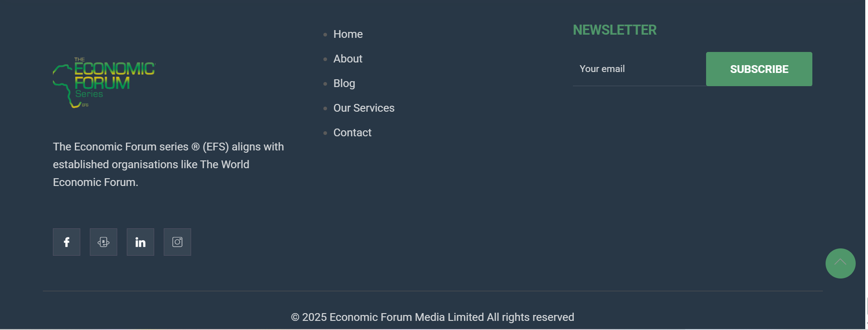Visit the Blog footer link
The image size is (868, 330).
point(344,83)
